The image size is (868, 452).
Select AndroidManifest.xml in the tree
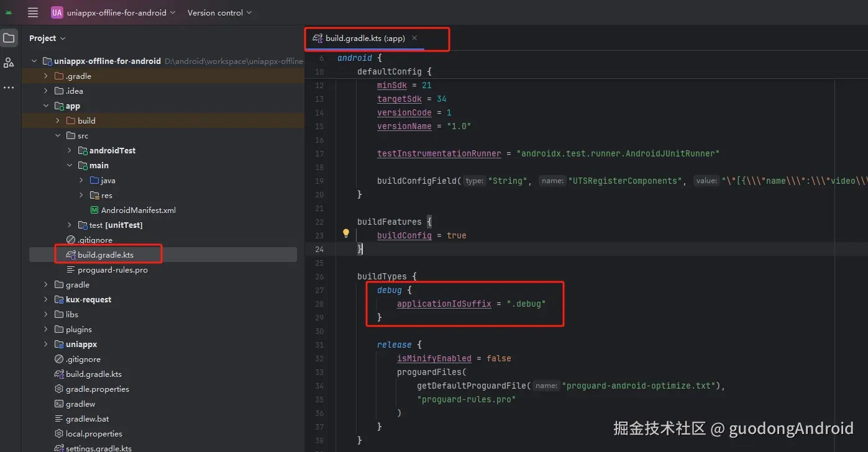pyautogui.click(x=138, y=210)
